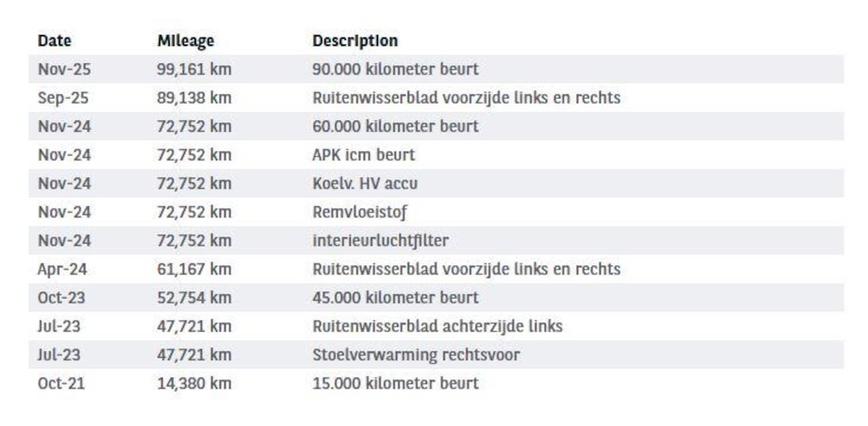
Task: Click the Apr-24 date cell
Action: point(62,269)
